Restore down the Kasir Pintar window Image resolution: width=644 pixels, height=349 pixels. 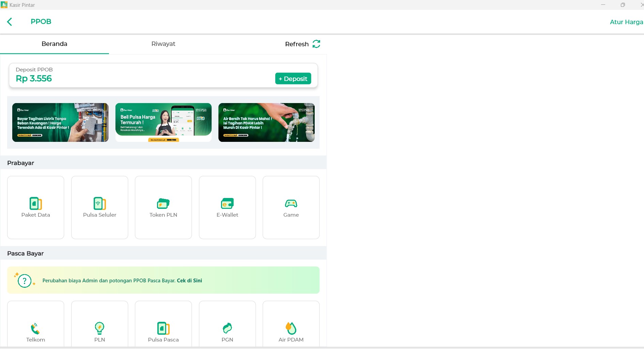tap(623, 5)
